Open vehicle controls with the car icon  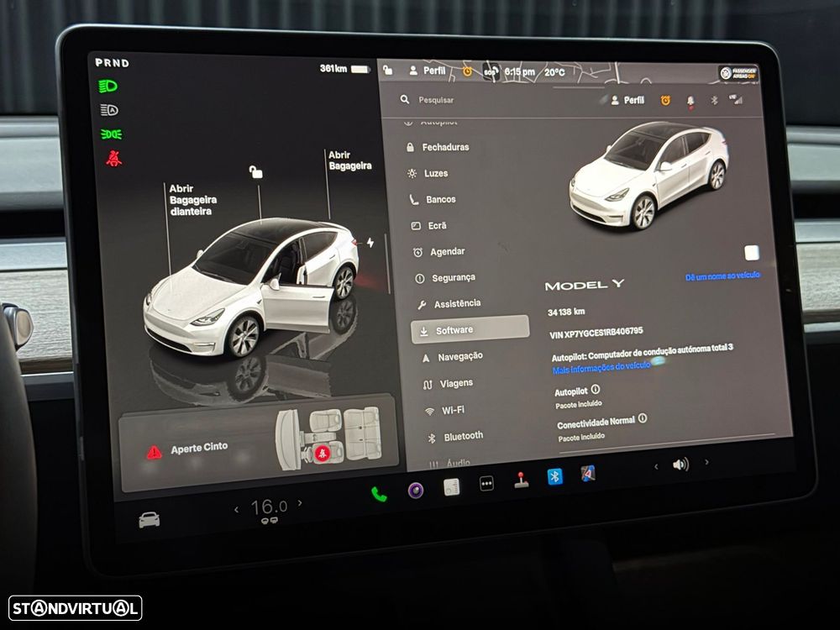coord(149,520)
